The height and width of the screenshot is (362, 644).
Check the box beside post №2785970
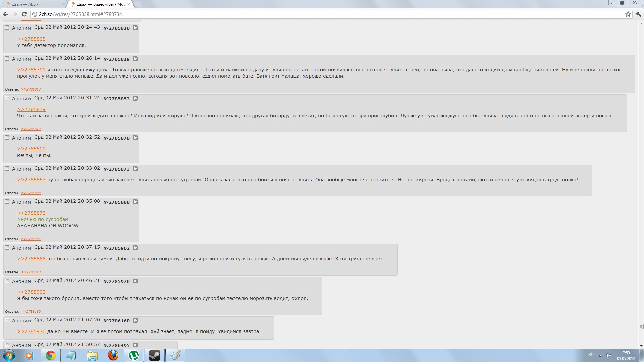pos(7,281)
